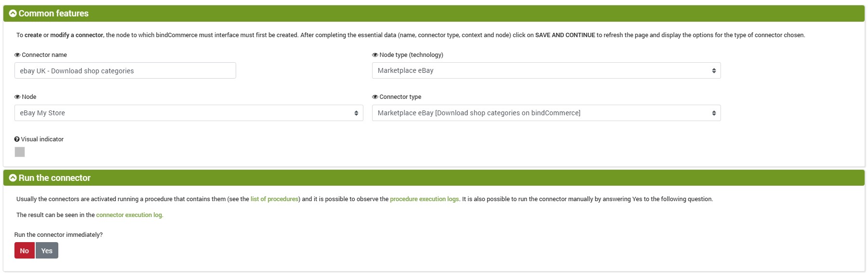Collapse the Run the connector chevron icon
Screen dimensions: 868x273
point(13,178)
